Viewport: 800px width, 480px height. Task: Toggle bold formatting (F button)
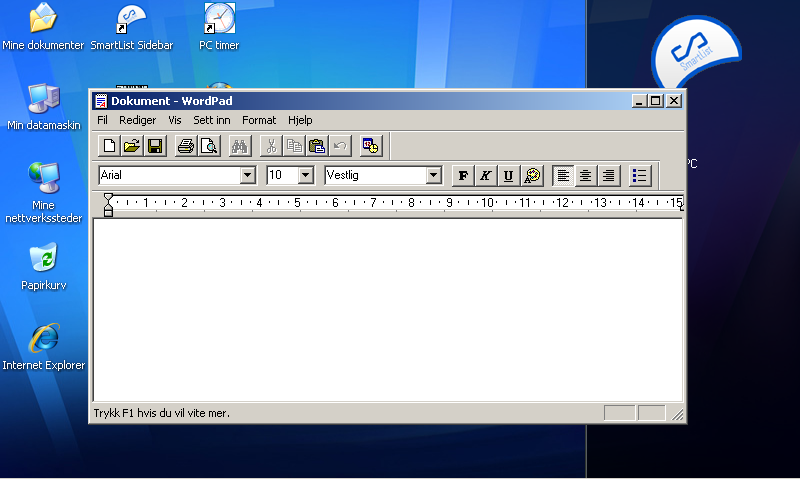463,175
